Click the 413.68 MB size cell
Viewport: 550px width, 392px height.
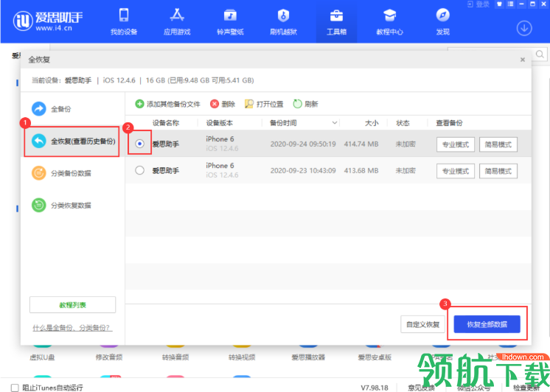point(361,171)
